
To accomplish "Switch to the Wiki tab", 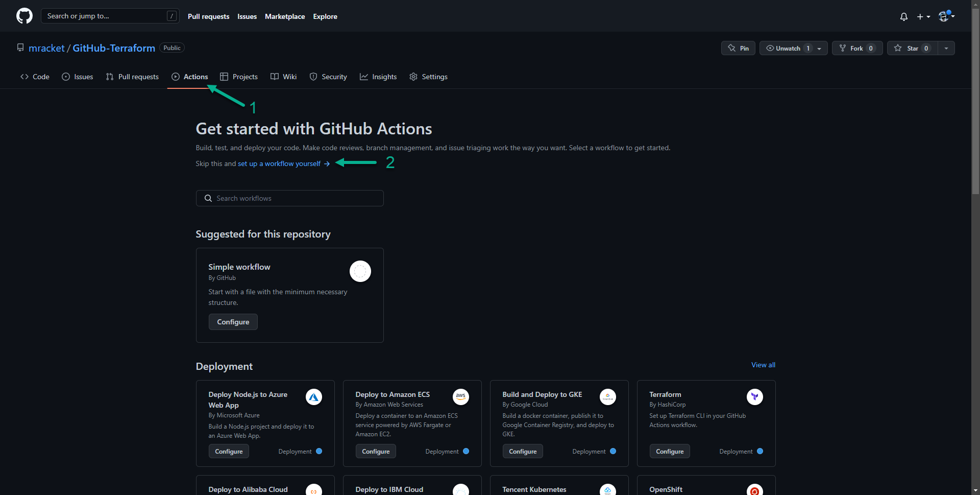I will 283,77.
